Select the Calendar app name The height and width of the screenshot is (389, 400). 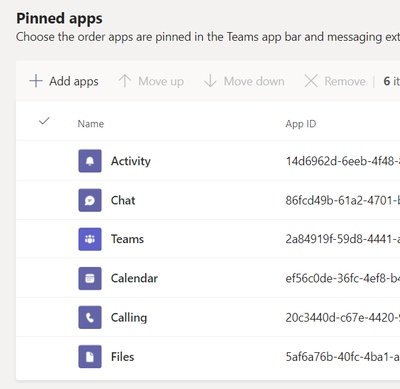point(134,278)
